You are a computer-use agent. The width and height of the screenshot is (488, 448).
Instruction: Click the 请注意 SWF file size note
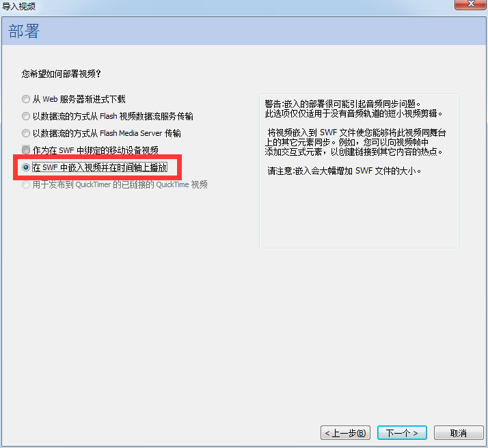pos(344,171)
